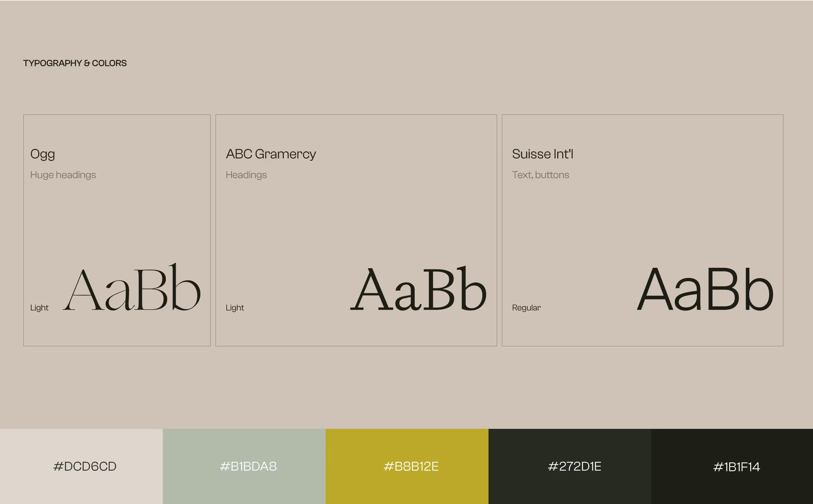Screen dimensions: 813x504
Task: Click the 'ABC Gramercy' font name
Action: pyautogui.click(x=271, y=154)
